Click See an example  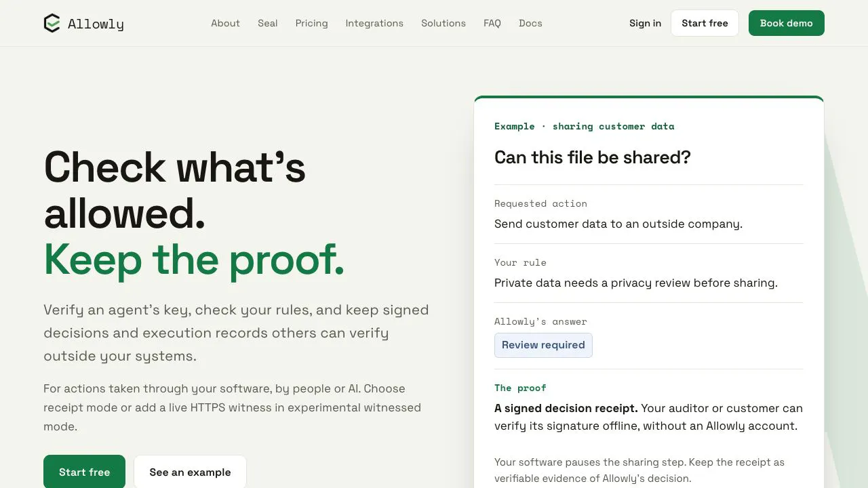click(x=190, y=472)
